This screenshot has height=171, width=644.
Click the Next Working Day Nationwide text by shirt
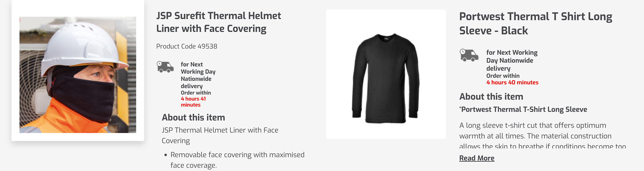coord(512,60)
